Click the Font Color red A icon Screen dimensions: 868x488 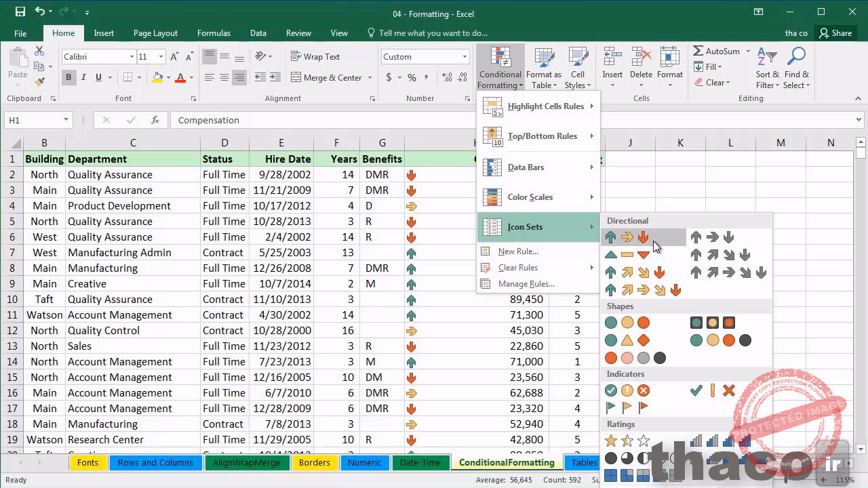pos(180,78)
